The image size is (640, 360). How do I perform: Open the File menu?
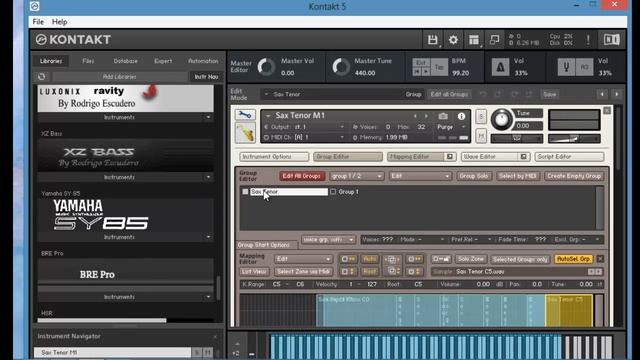pyautogui.click(x=38, y=22)
